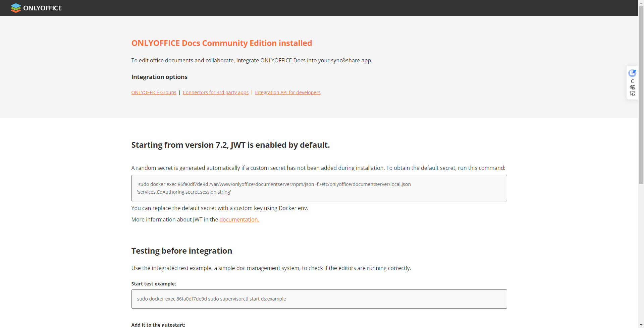Click the 'ONLYOFFICE Docs Community Edition installed' heading
The width and height of the screenshot is (644, 328).
click(222, 43)
